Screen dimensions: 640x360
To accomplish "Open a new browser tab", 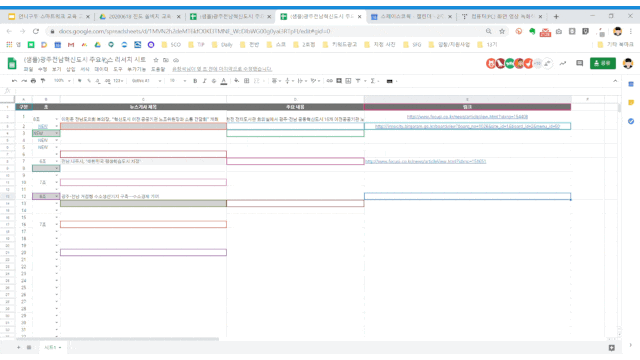I will pyautogui.click(x=556, y=17).
